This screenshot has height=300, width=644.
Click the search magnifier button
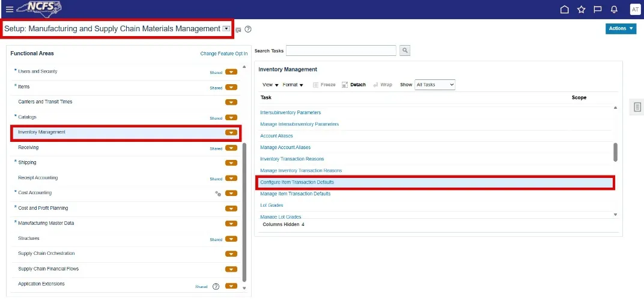click(405, 51)
